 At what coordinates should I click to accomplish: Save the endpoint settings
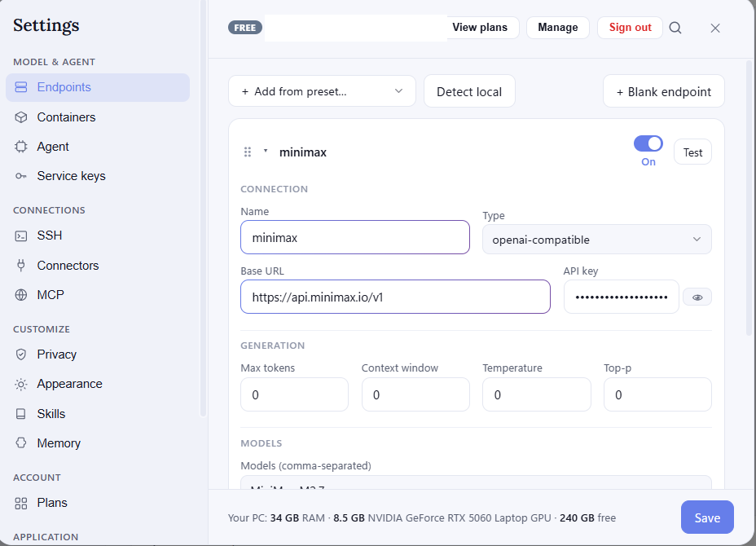(707, 517)
